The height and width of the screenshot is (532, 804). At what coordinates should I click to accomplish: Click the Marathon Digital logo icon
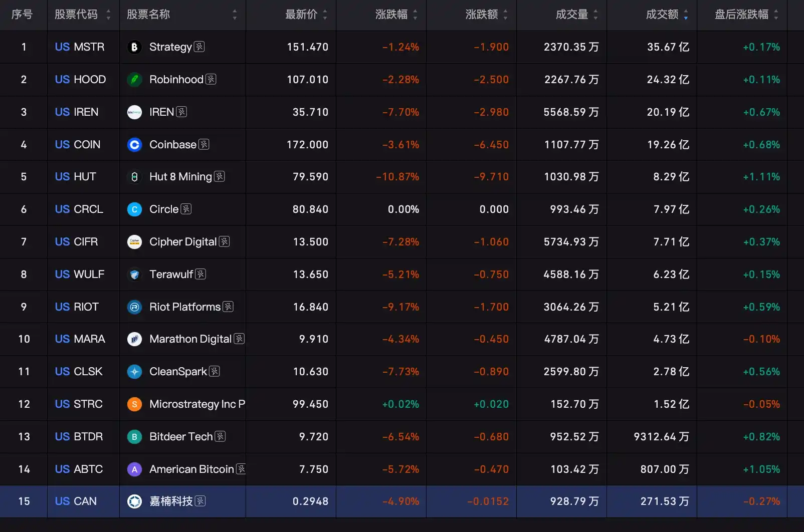(x=134, y=339)
